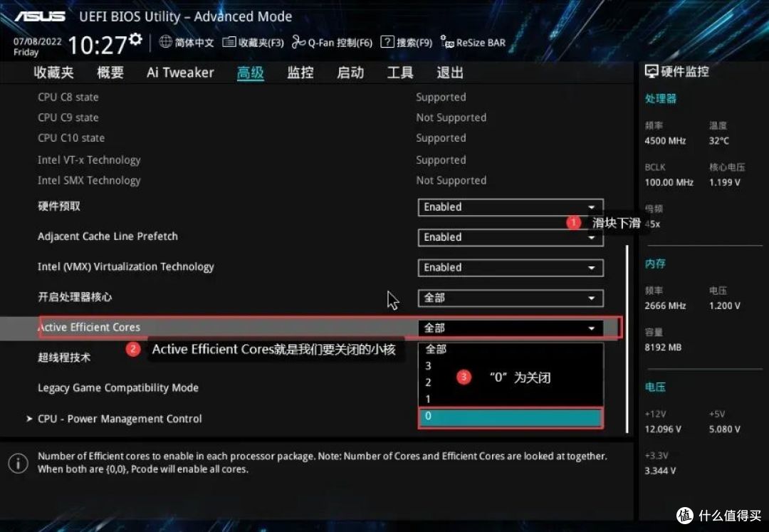This screenshot has height=532, width=769.
Task: Click the 07/08/2022 date display
Action: 37,42
